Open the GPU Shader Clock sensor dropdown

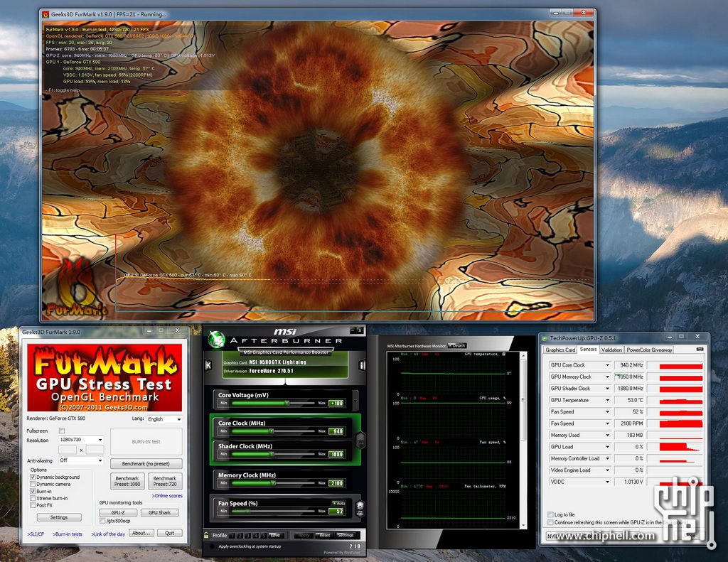click(x=607, y=389)
